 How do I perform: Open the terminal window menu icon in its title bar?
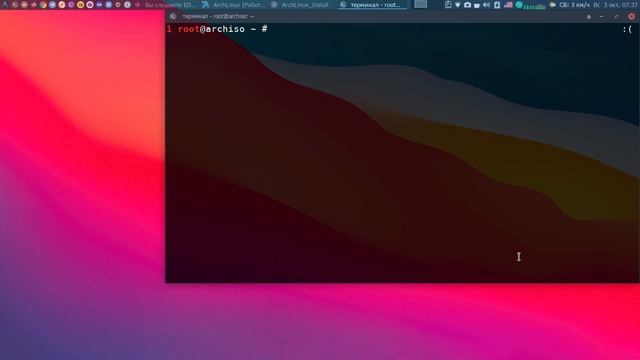[x=173, y=16]
